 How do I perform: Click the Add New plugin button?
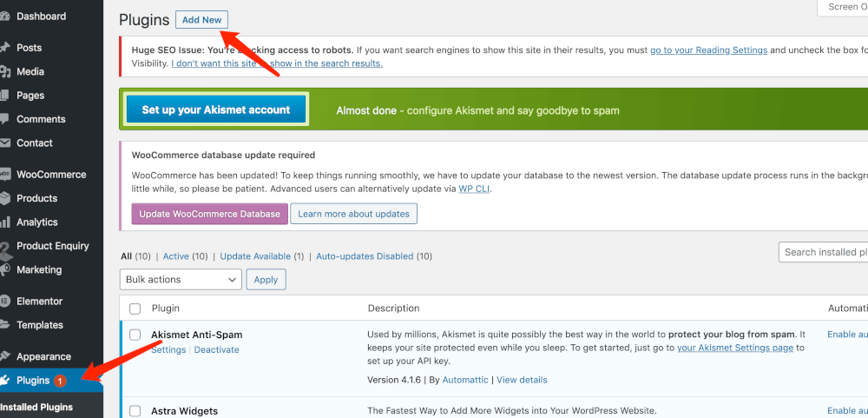(x=201, y=20)
